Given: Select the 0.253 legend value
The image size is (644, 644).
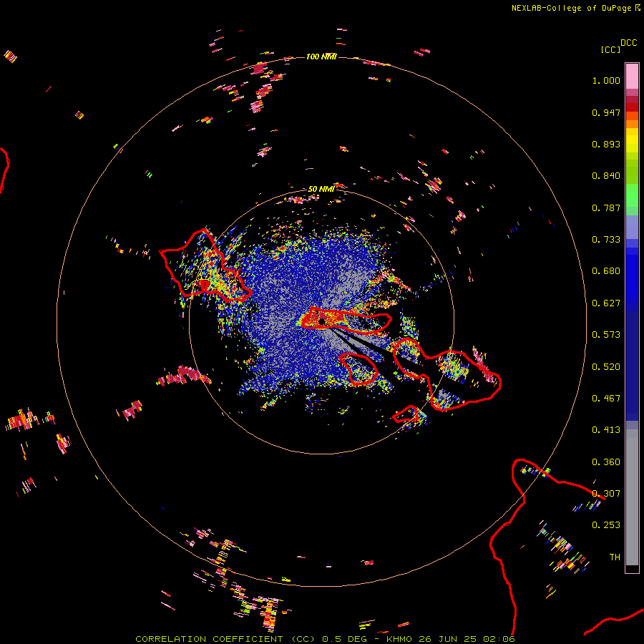Looking at the screenshot, I should pos(606,525).
